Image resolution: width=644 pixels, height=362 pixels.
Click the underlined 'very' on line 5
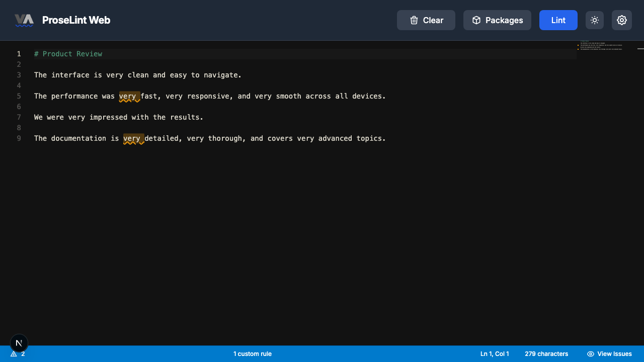(x=128, y=96)
